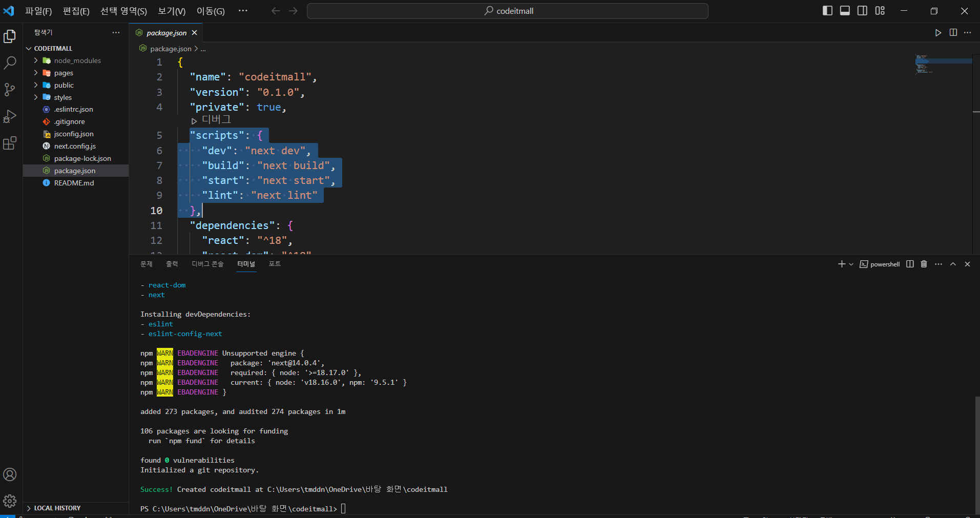Open the Customize Layout icon
This screenshot has height=518, width=980.
tap(880, 11)
